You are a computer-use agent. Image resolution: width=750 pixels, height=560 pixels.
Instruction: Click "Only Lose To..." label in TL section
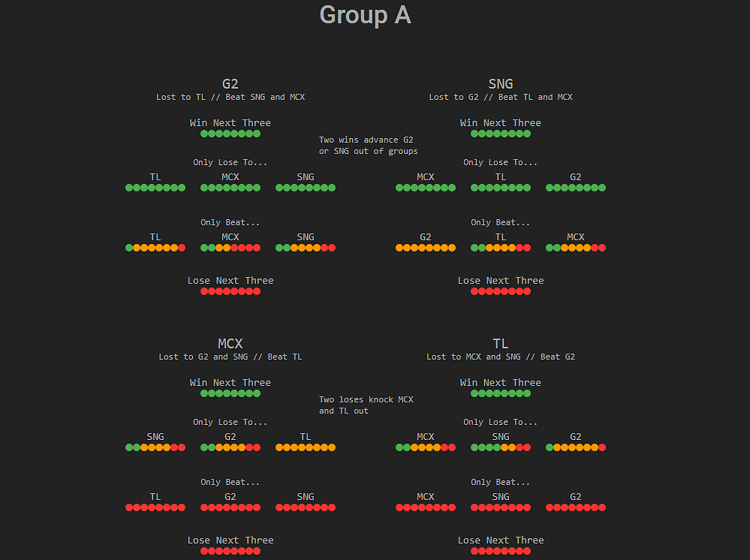coord(501,422)
